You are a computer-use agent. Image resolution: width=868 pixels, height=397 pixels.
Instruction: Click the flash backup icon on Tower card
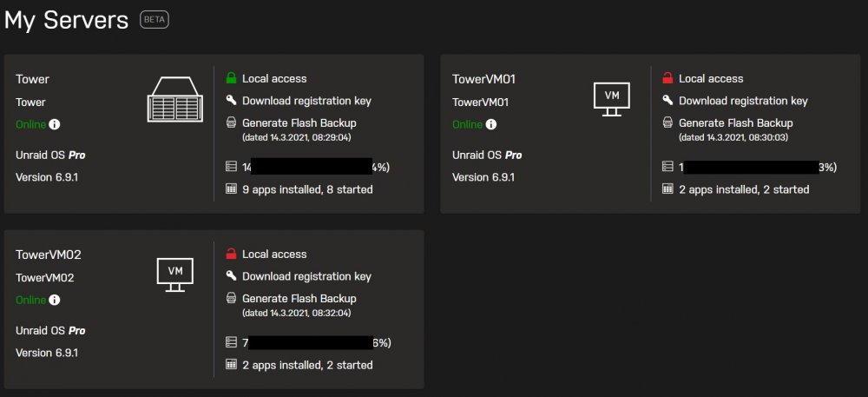[x=232, y=122]
